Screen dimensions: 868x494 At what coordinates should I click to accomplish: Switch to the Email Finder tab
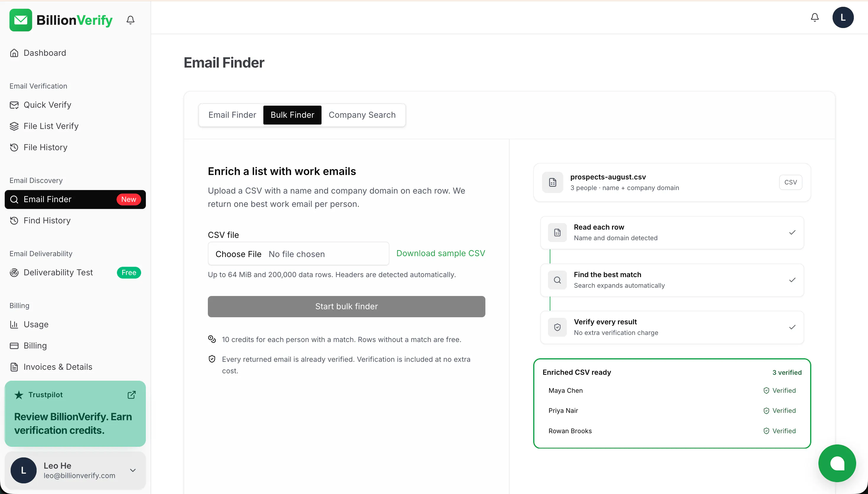click(x=232, y=115)
